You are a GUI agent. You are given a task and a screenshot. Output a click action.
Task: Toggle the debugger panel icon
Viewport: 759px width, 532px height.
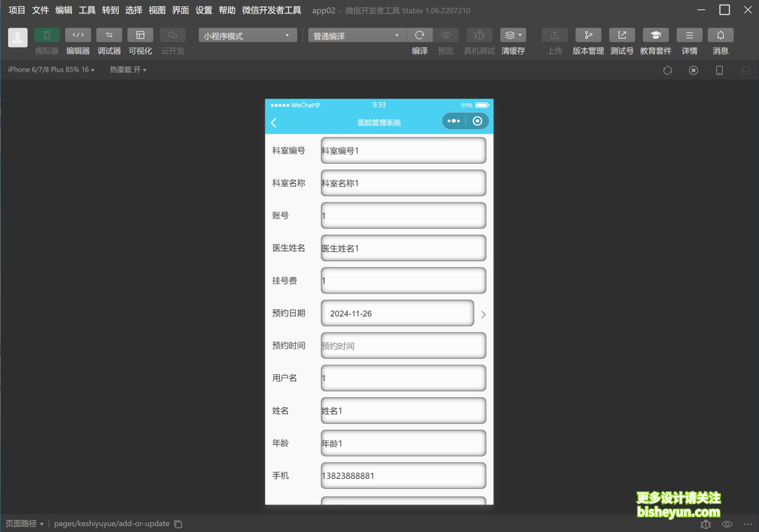109,35
